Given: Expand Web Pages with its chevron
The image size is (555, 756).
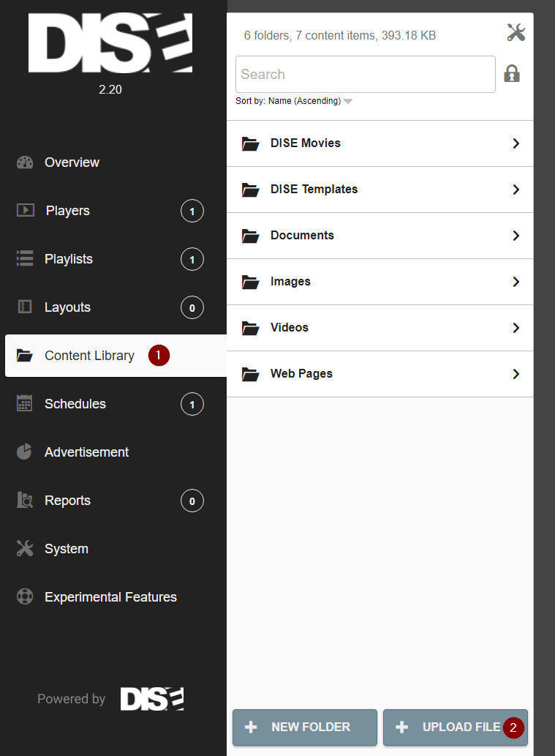Looking at the screenshot, I should (x=516, y=374).
